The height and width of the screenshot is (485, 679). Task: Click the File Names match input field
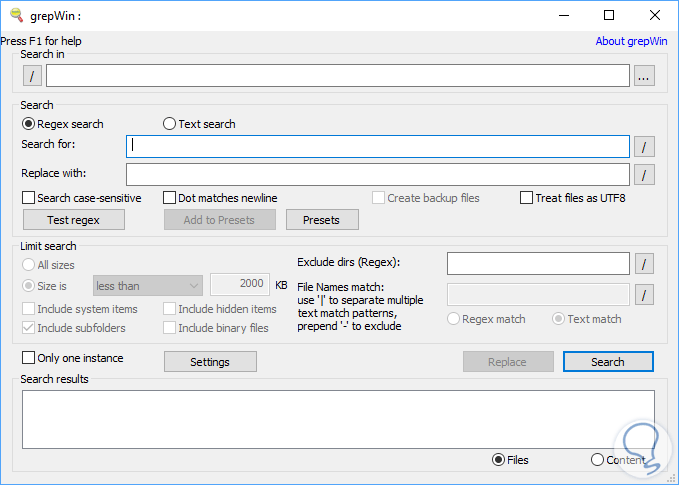tap(538, 295)
